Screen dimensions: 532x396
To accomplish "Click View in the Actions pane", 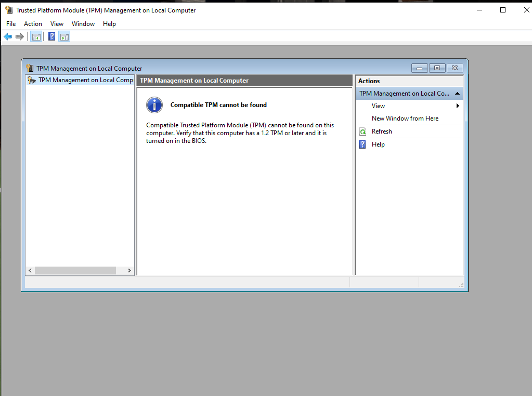I will point(378,106).
